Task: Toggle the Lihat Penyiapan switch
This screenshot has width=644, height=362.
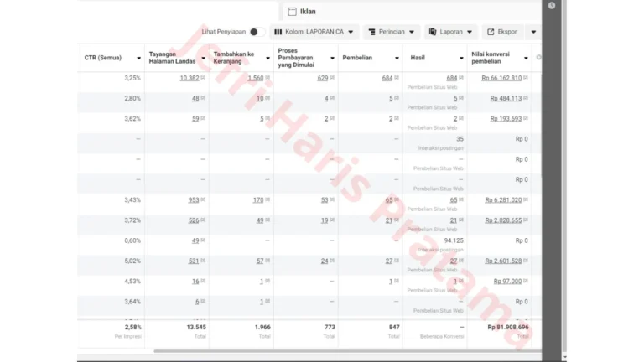Action: [257, 32]
